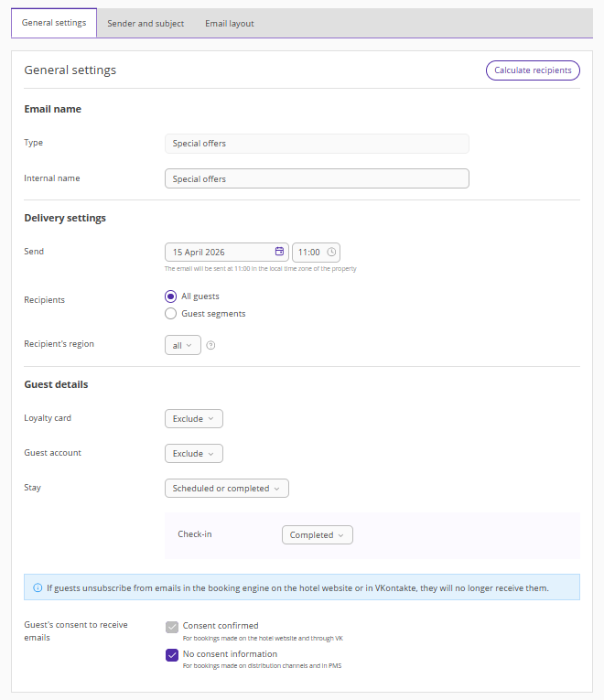The image size is (604, 700).
Task: Click the help icon beside Recipient's region
Action: [x=210, y=345]
